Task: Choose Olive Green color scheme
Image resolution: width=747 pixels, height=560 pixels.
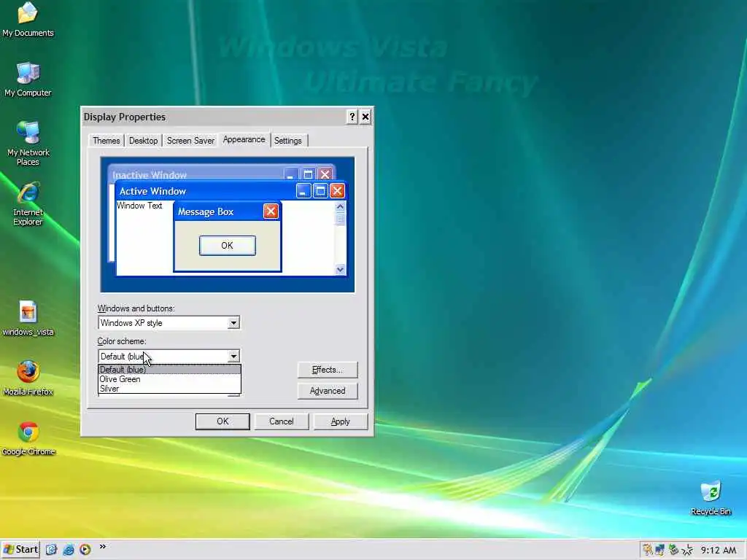Action: [169, 379]
